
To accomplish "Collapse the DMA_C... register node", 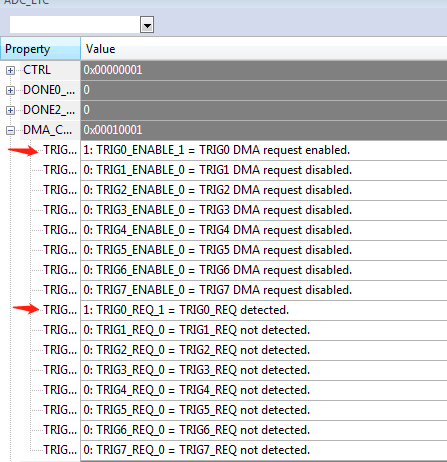I will [x=10, y=130].
